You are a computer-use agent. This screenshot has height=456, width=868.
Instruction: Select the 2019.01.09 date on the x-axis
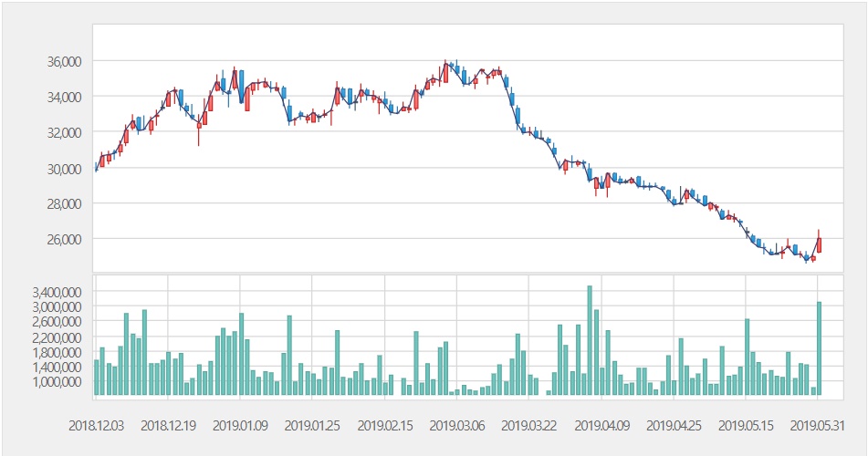(x=240, y=425)
